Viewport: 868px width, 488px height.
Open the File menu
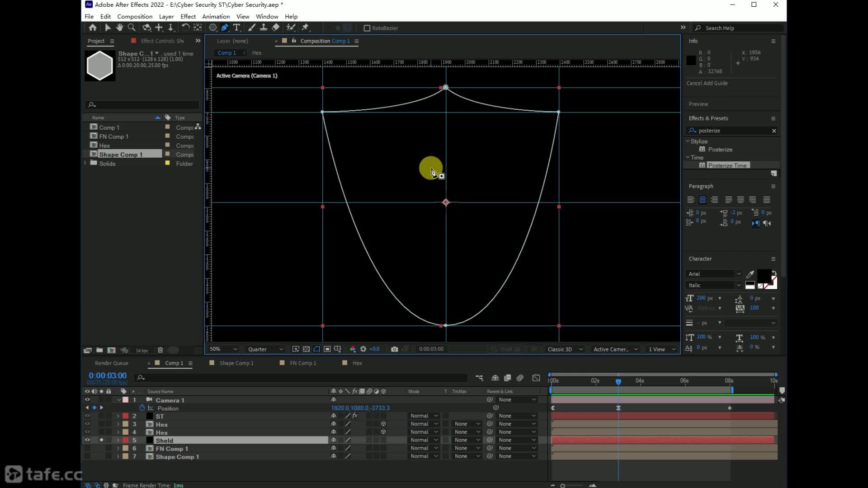[89, 16]
